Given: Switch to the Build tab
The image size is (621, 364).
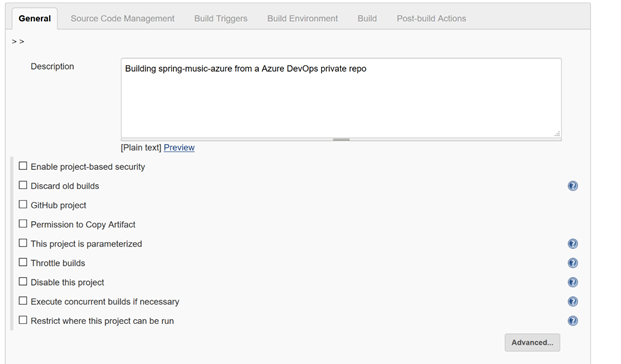Looking at the screenshot, I should [x=367, y=19].
